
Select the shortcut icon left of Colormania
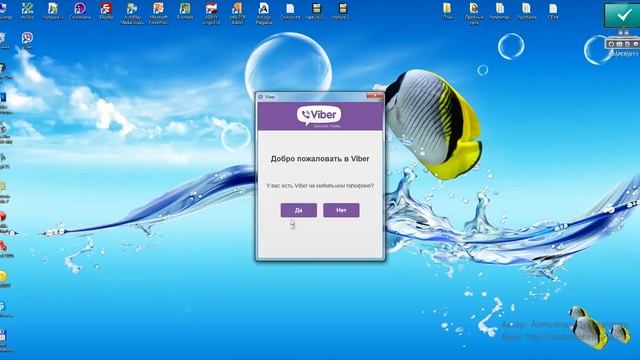tap(53, 11)
